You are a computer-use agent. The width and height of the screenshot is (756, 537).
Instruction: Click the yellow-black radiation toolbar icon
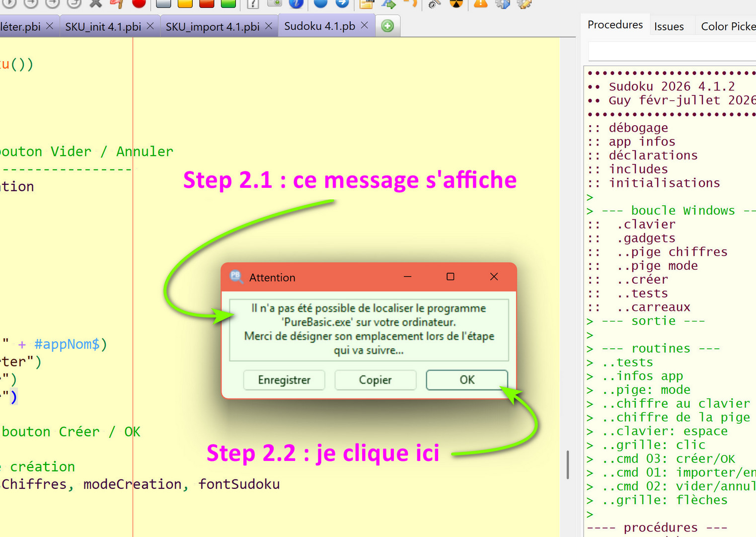pyautogui.click(x=456, y=3)
